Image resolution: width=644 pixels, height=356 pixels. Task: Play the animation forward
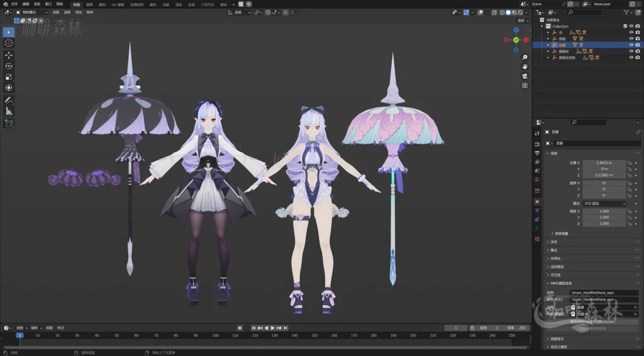272,328
